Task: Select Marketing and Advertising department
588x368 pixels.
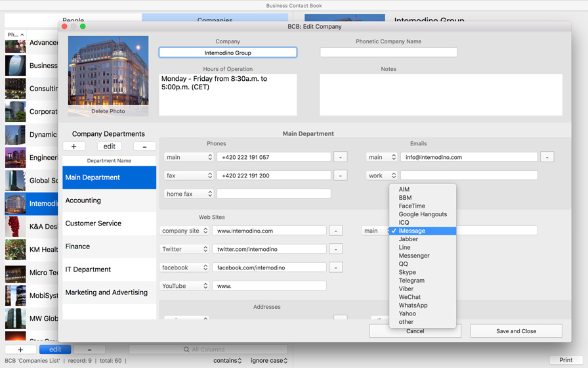Action: click(109, 292)
